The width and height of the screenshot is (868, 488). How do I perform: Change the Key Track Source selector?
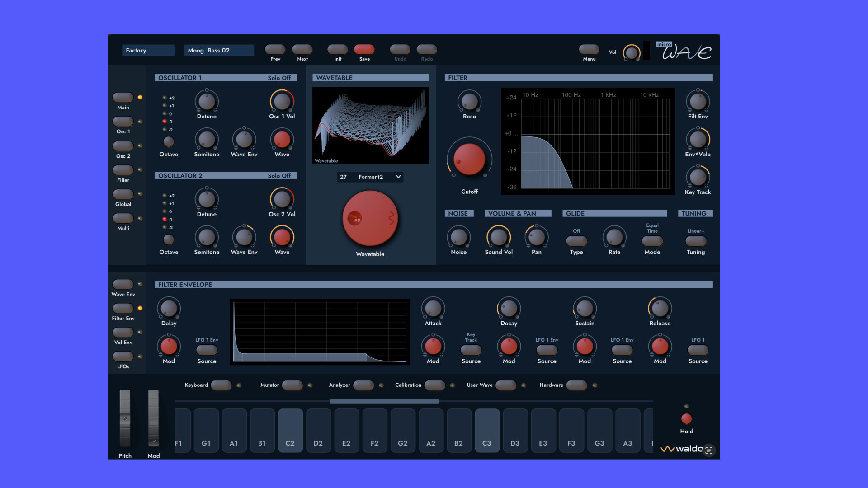[471, 350]
